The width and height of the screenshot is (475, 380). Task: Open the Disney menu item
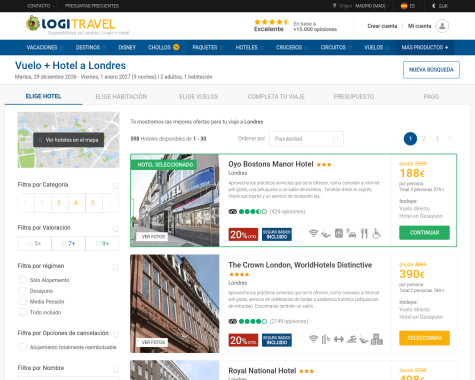127,47
